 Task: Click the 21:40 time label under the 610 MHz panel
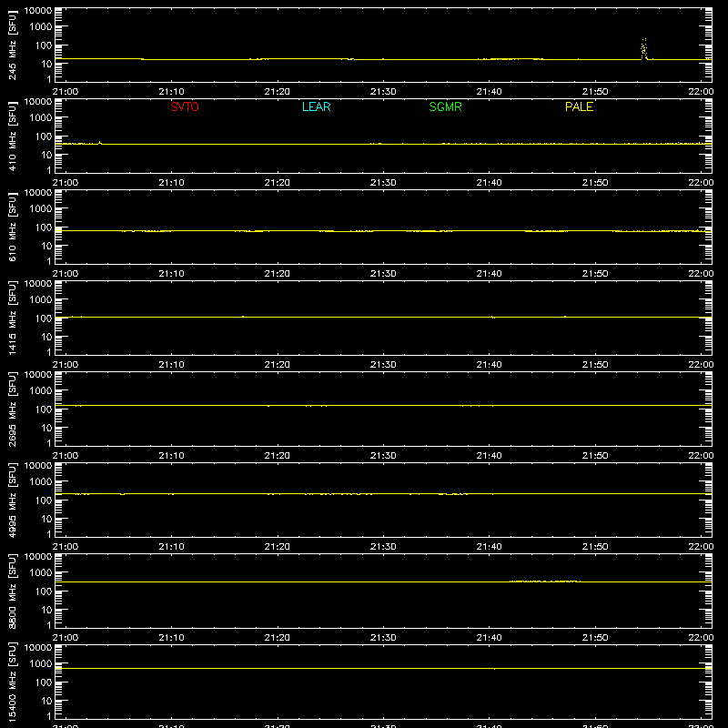[x=489, y=274]
